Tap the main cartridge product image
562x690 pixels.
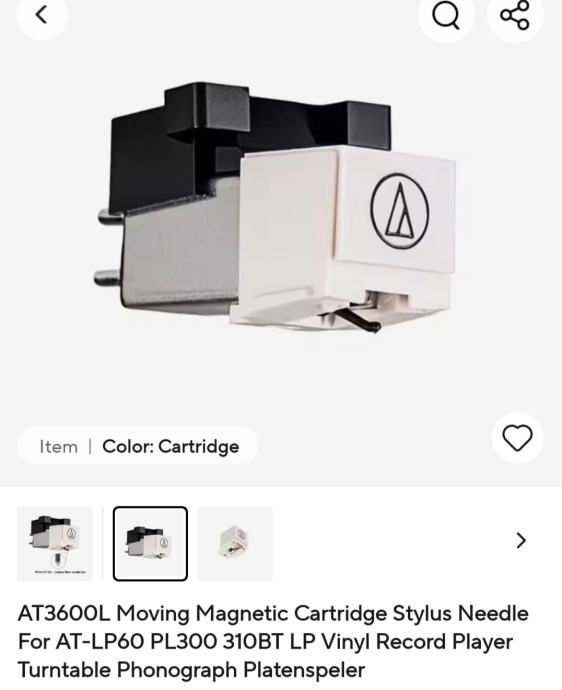pyautogui.click(x=275, y=207)
